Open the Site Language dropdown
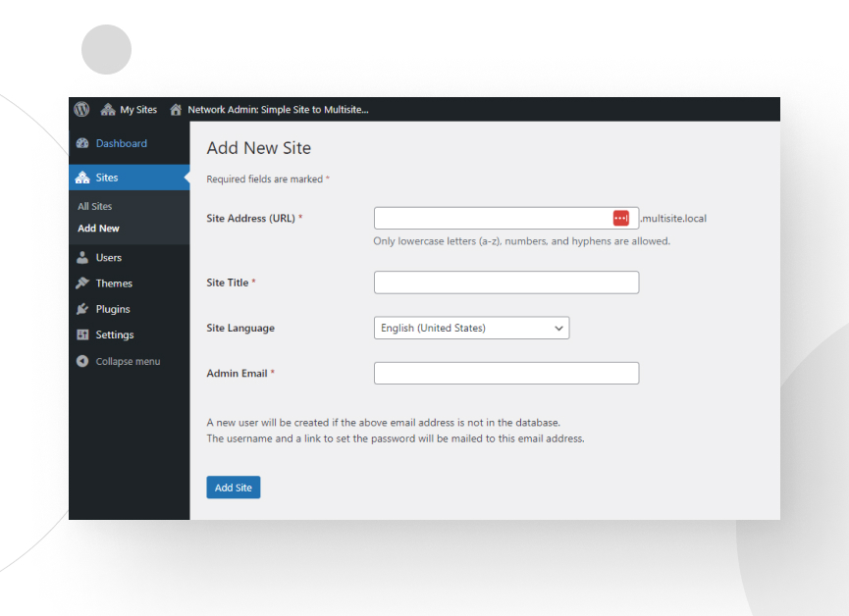Screen dimensions: 849x616 [x=471, y=328]
